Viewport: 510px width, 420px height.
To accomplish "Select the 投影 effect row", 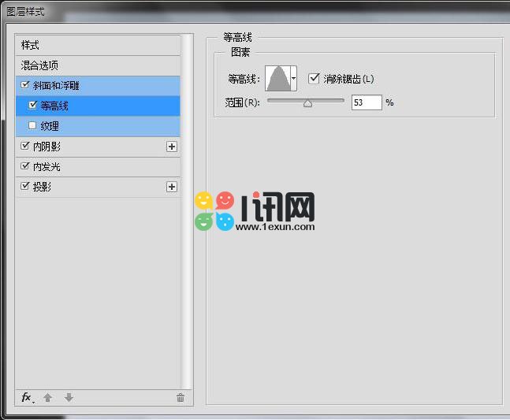I will click(x=98, y=187).
